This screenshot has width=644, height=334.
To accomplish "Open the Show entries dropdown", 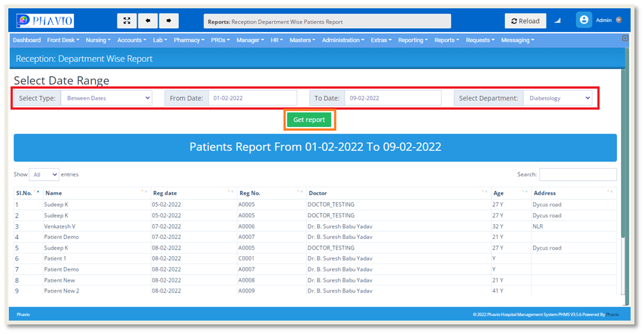I will tap(44, 174).
